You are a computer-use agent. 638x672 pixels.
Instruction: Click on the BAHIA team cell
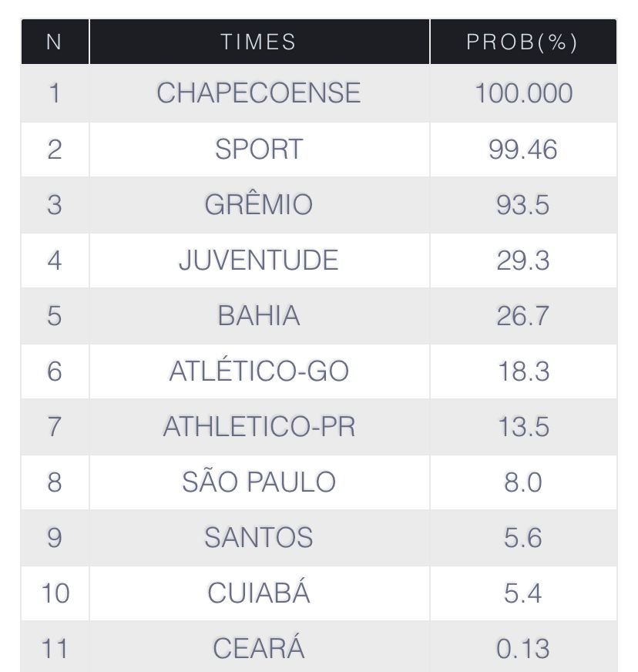[x=259, y=315]
